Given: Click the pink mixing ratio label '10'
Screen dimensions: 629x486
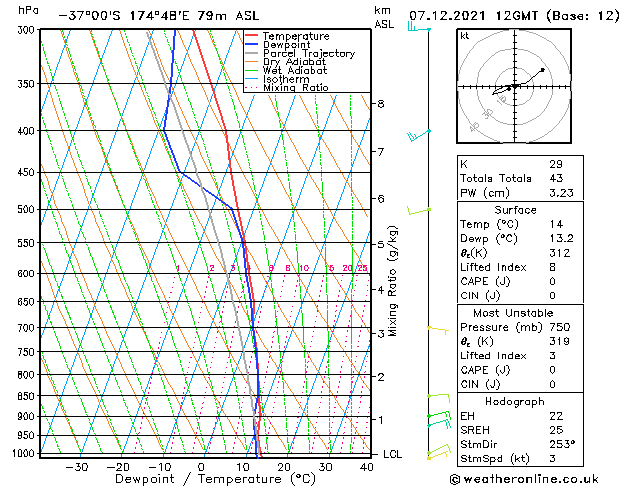Looking at the screenshot, I should click(304, 268).
